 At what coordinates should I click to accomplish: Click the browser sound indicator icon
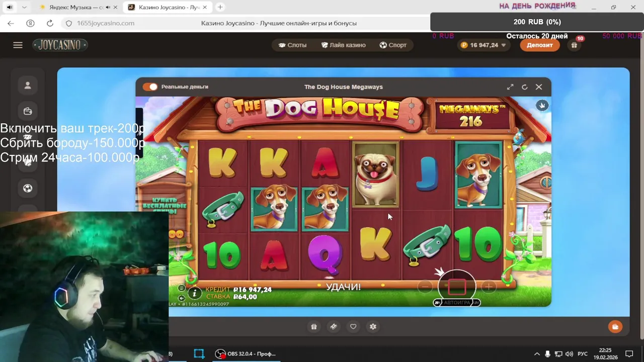[10, 8]
